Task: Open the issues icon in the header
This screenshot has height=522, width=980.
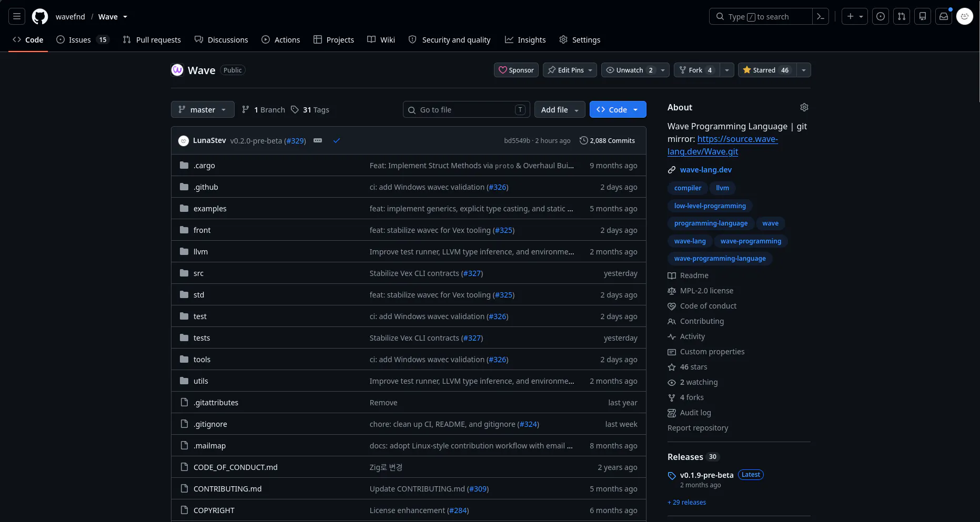Action: click(x=881, y=17)
